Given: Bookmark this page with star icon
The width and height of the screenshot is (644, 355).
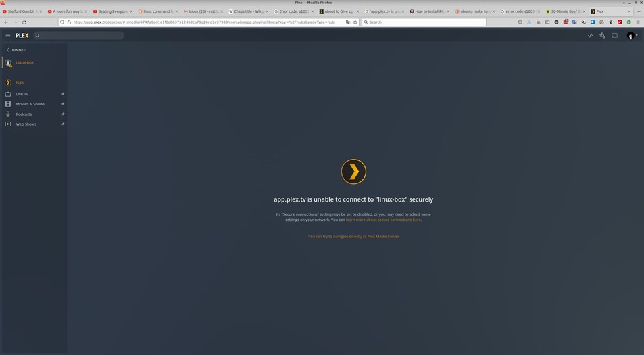Looking at the screenshot, I should 355,22.
